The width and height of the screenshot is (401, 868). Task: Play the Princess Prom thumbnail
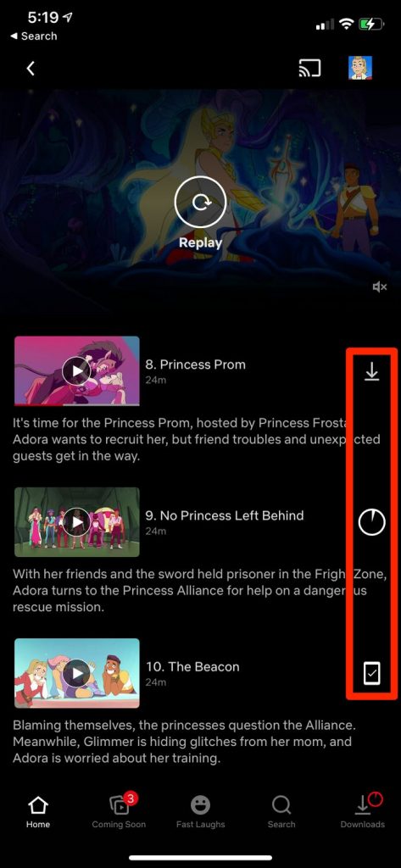click(x=77, y=371)
